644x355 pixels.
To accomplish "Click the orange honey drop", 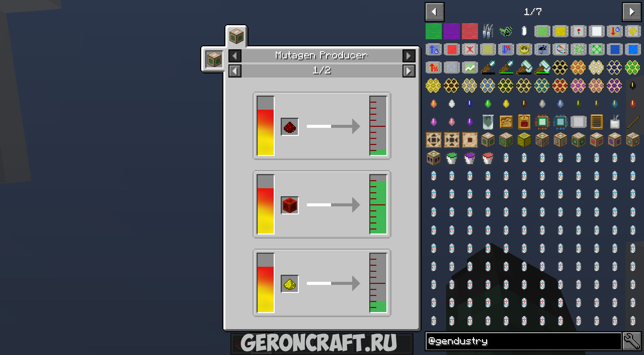I will (433, 104).
